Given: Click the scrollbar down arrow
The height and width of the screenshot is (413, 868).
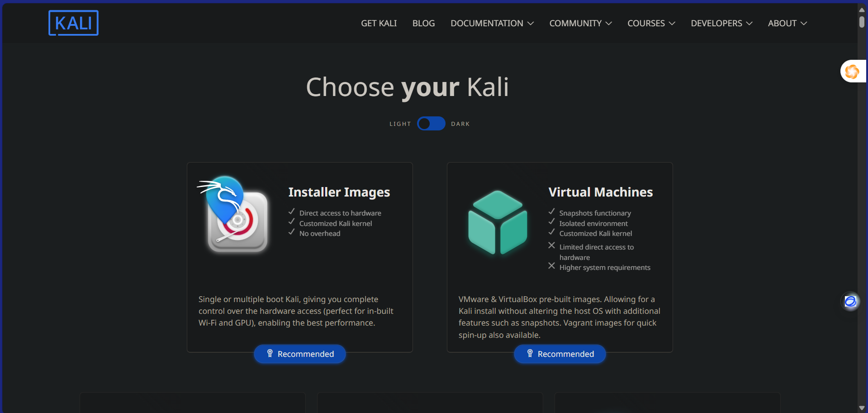Looking at the screenshot, I should [862, 408].
